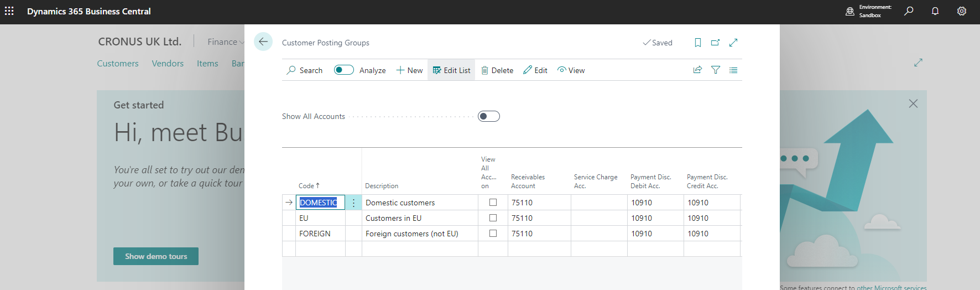The width and height of the screenshot is (980, 290).
Task: Enable Show All Accounts switch
Action: click(489, 116)
